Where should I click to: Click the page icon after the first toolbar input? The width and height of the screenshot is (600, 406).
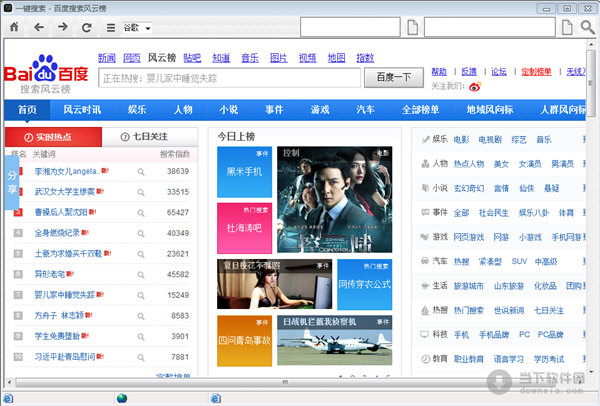point(412,27)
